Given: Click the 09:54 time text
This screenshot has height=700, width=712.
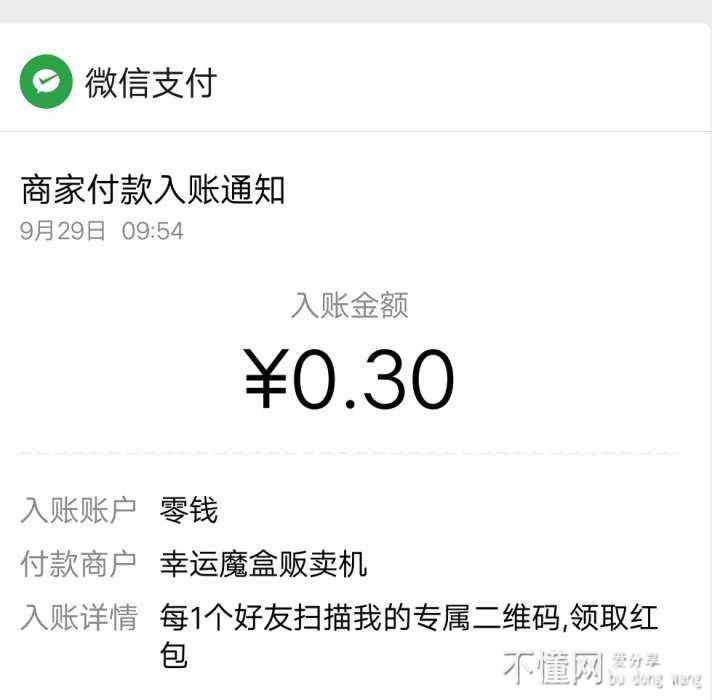Looking at the screenshot, I should click(153, 231).
